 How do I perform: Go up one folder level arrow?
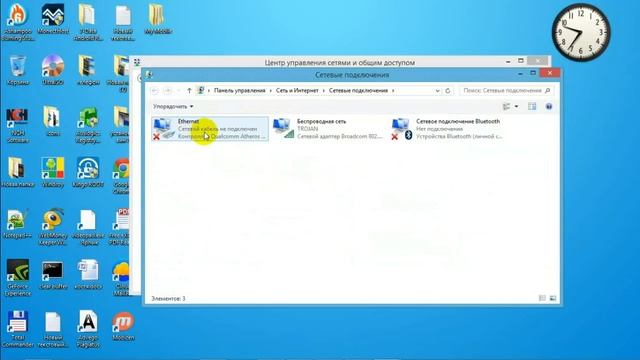click(189, 91)
